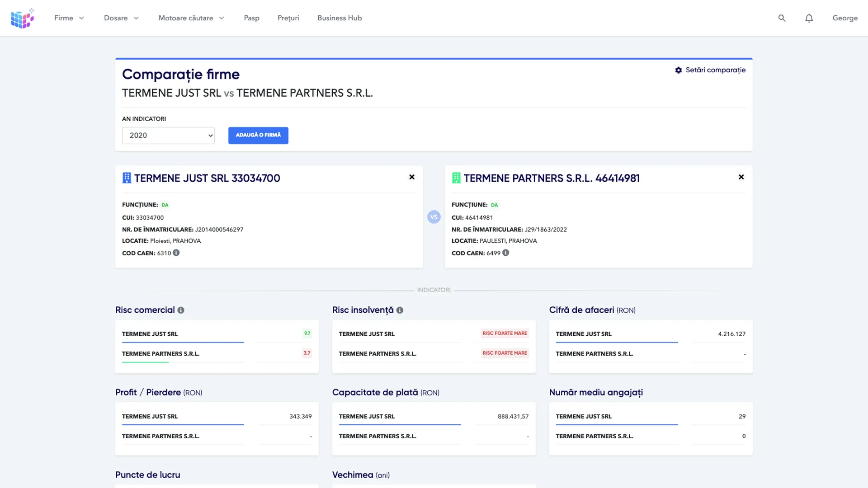Screen dimensions: 868x488
Task: Remove TERMENE PARTNERS S.R.L. from comparison
Action: pos(741,177)
